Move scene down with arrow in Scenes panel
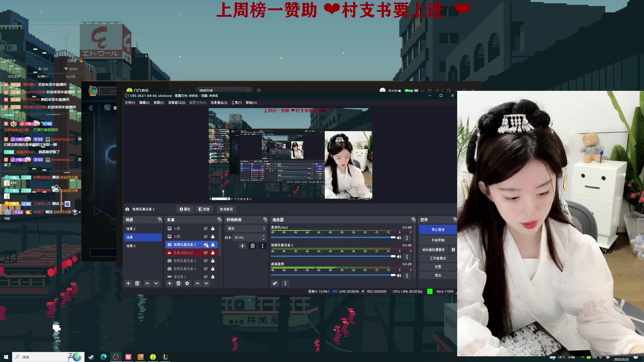The image size is (644, 362). 156,284
